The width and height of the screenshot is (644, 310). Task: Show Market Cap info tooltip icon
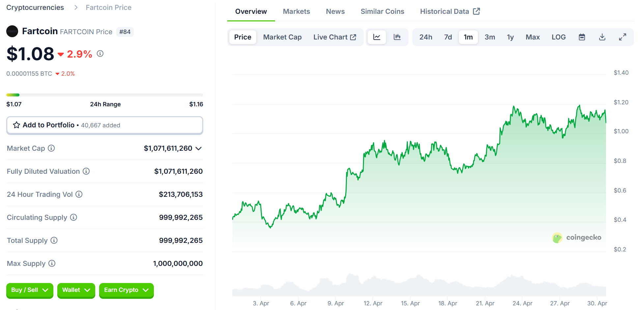click(51, 148)
